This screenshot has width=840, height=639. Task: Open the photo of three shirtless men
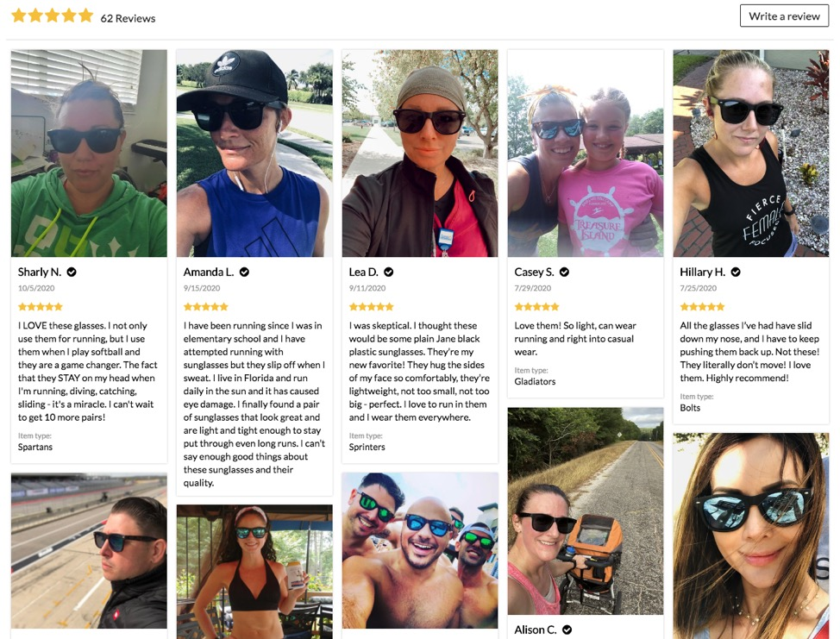click(x=420, y=550)
